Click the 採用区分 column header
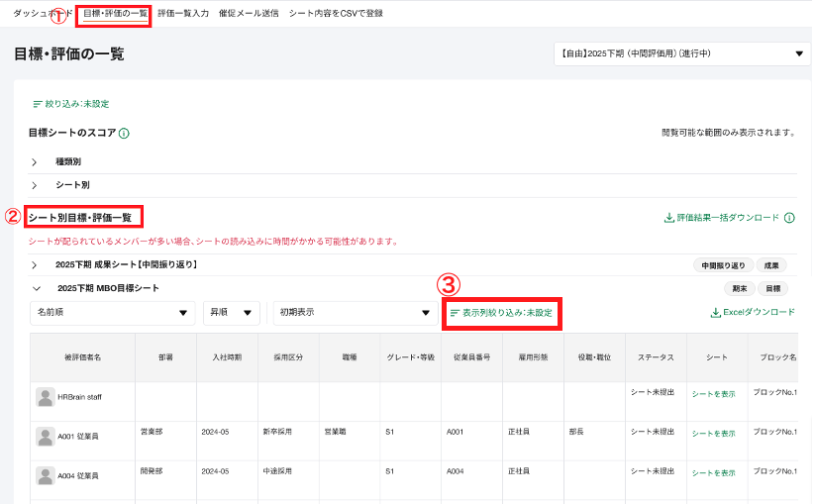Screen dimensions: 816x504 point(288,357)
